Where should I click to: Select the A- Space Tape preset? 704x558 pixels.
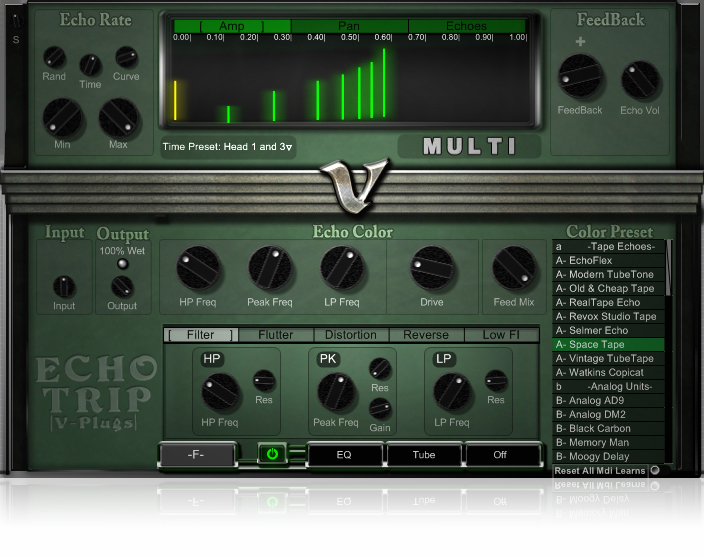[x=608, y=344]
